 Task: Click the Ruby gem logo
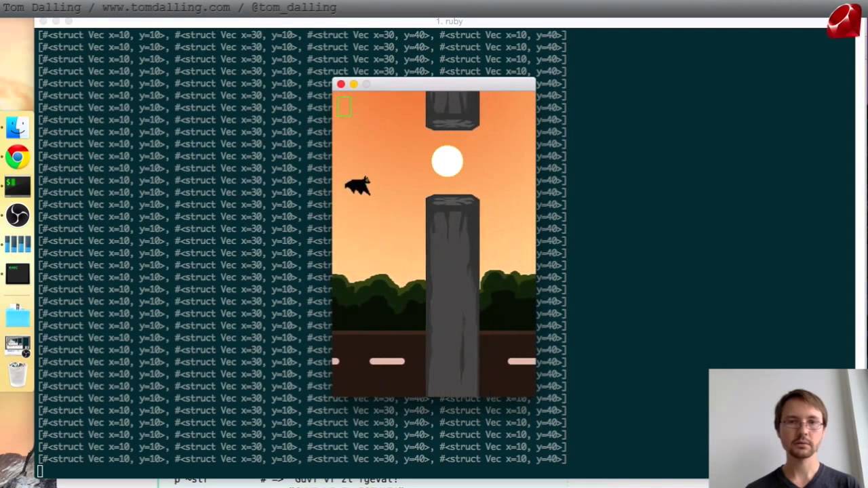pyautogui.click(x=844, y=22)
